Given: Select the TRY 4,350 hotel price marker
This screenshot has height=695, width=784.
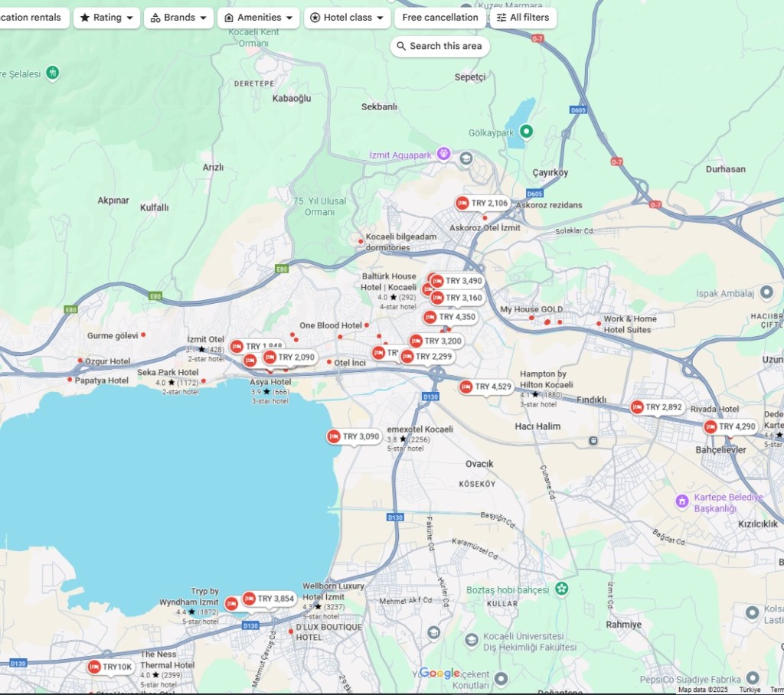Looking at the screenshot, I should [x=450, y=317].
